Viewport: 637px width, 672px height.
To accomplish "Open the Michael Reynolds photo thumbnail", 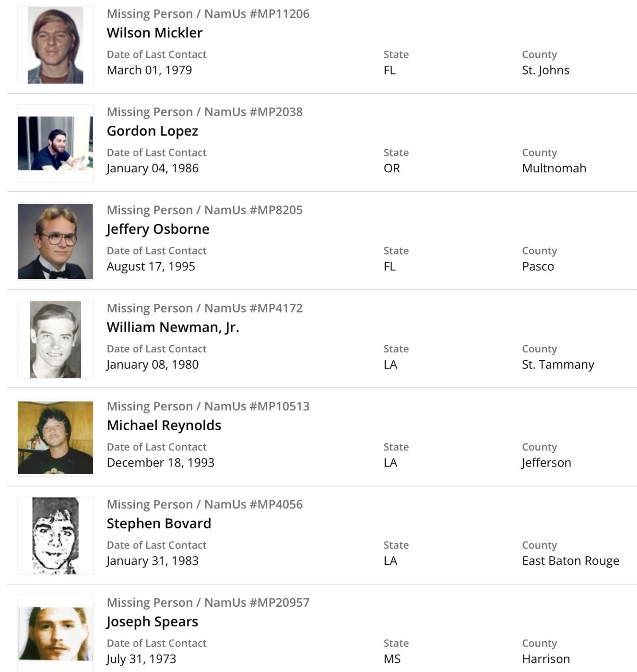I will pyautogui.click(x=55, y=438).
